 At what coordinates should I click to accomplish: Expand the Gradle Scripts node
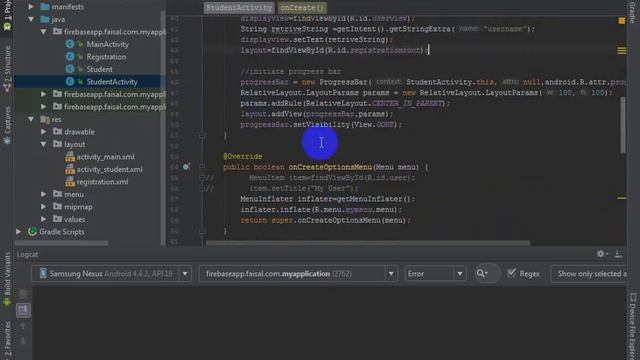tap(19, 231)
